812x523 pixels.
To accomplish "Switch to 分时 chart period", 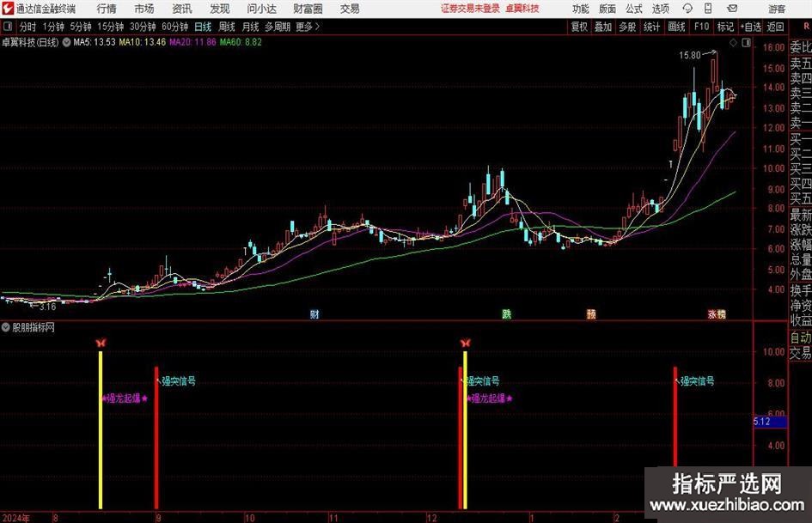I will [27, 27].
